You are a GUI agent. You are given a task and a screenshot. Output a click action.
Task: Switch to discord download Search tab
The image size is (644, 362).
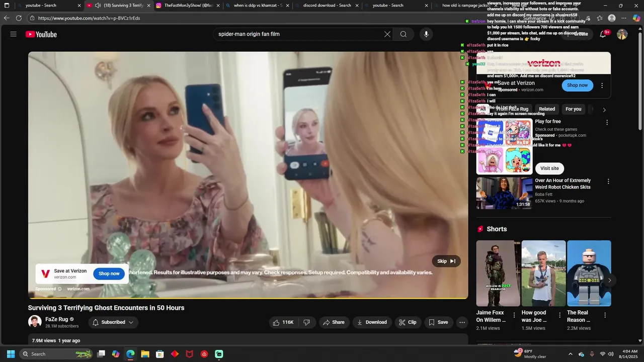coord(327,6)
